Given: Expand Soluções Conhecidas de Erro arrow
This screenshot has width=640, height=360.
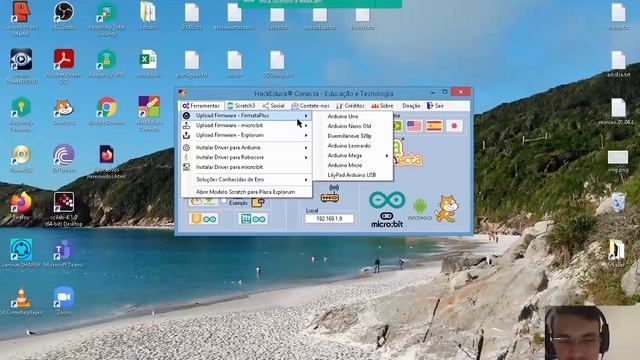Looking at the screenshot, I should tap(306, 180).
